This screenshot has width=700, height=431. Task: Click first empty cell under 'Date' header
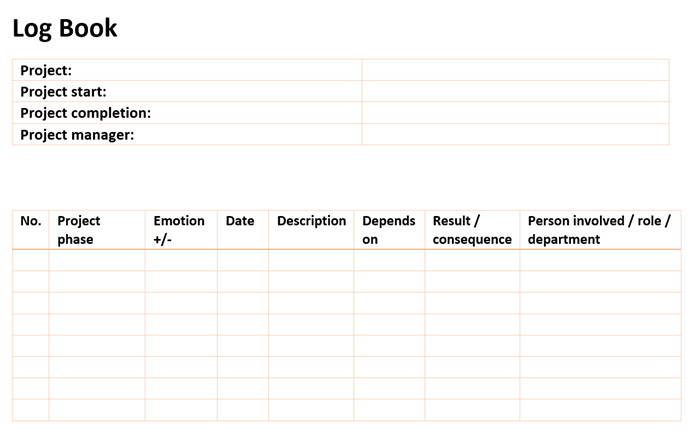(242, 260)
